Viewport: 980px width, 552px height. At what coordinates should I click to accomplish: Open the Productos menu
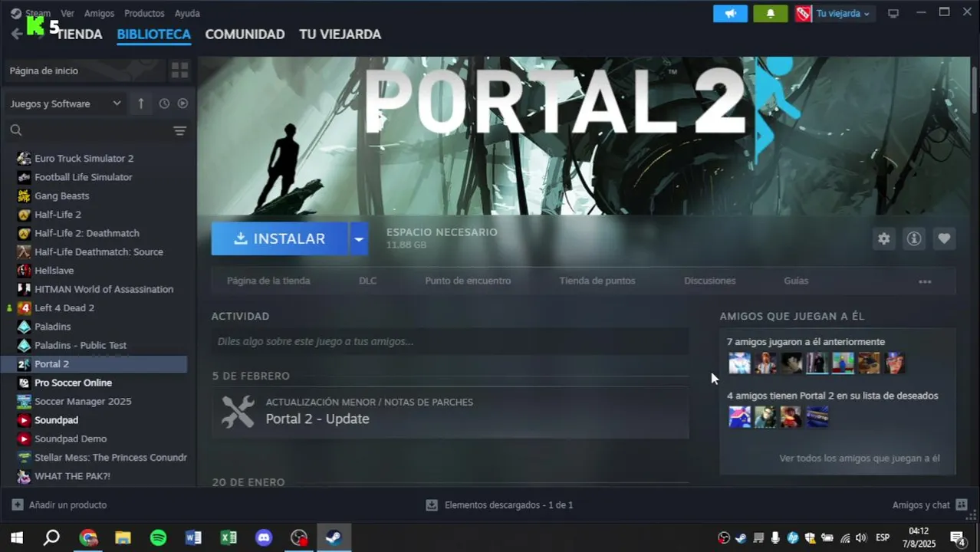tap(144, 13)
